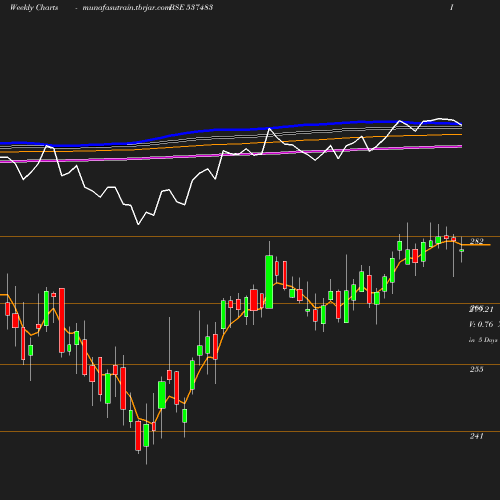This screenshot has height=500, width=500.
Task: Click the long red candle at left
Action: pos(62,320)
